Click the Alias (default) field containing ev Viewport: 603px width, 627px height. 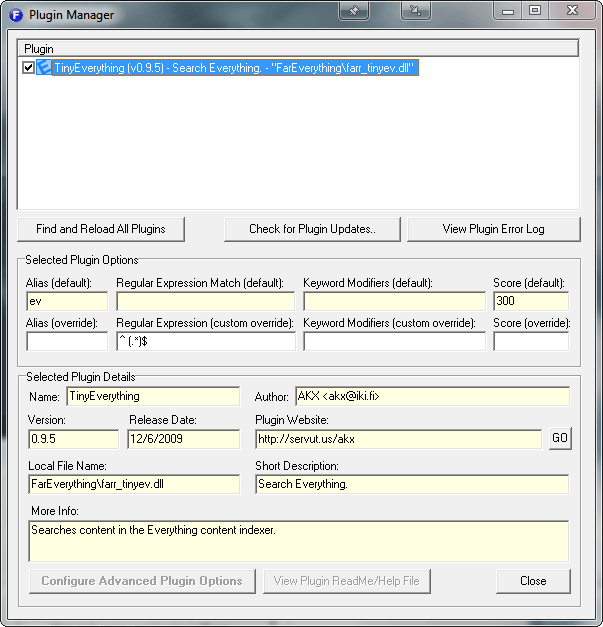67,301
